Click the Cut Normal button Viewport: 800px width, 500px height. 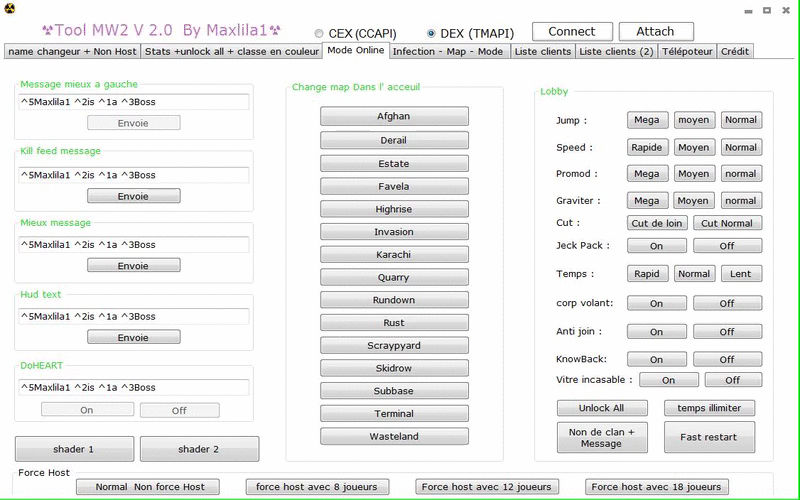[x=728, y=223]
